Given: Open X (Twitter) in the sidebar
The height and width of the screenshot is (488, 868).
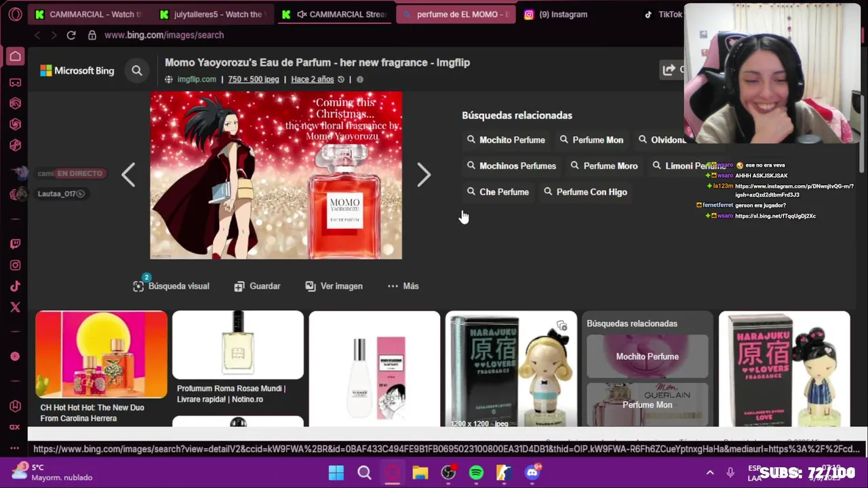Looking at the screenshot, I should click(x=15, y=307).
